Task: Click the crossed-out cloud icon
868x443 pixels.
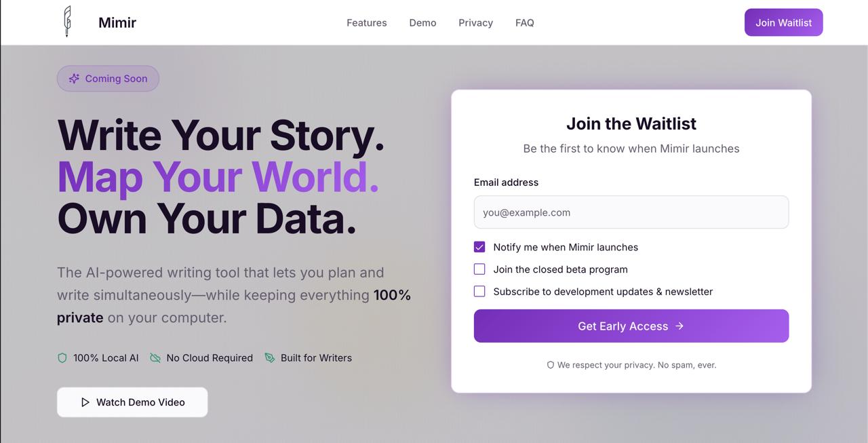Action: [155, 358]
